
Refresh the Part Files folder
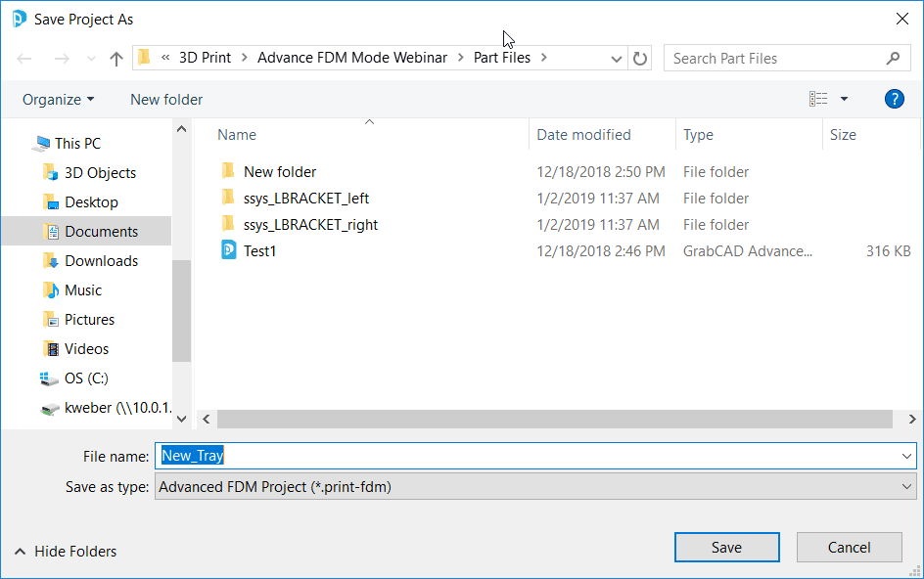(640, 59)
